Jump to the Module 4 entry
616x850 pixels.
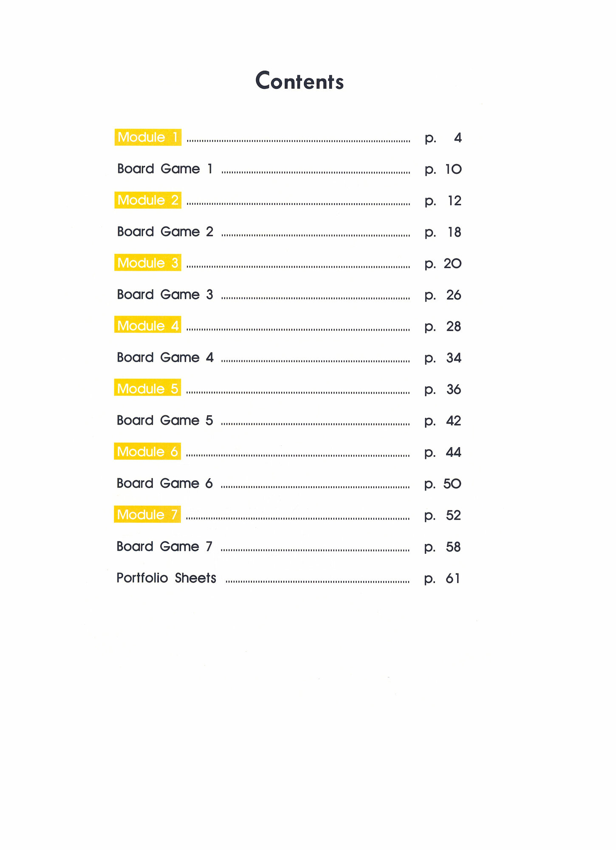pos(147,326)
